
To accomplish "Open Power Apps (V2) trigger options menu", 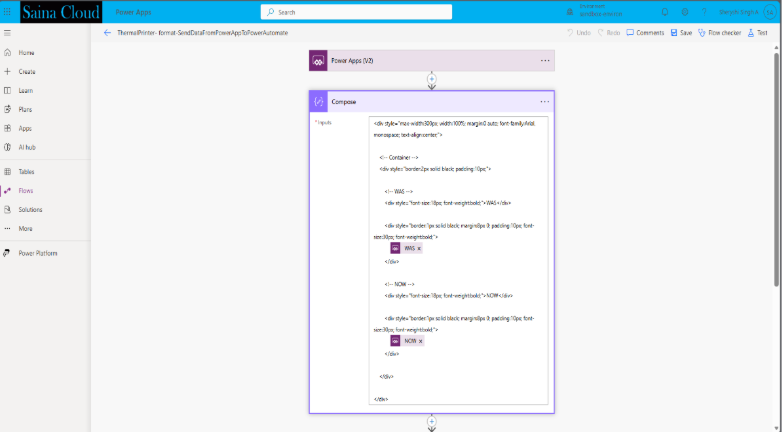I will point(545,61).
